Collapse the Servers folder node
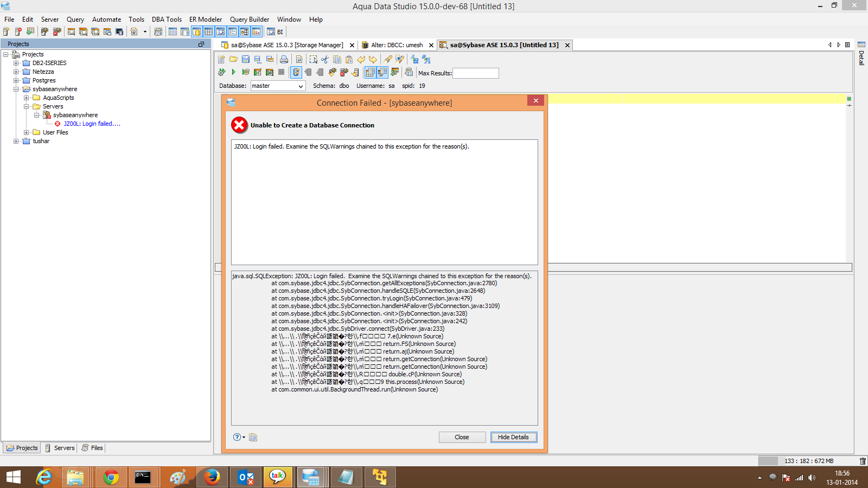This screenshot has width=868, height=488. 27,106
